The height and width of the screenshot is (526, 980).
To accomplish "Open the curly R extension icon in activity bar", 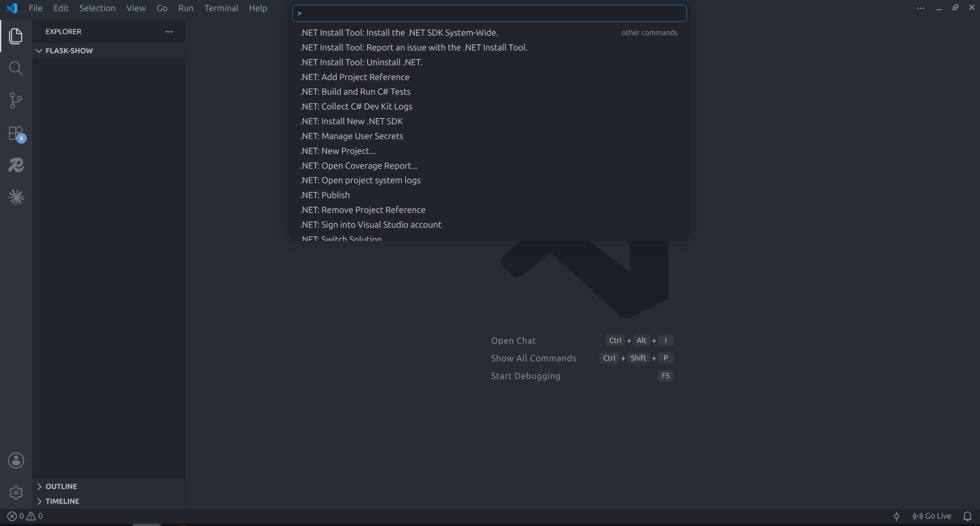I will click(x=16, y=165).
